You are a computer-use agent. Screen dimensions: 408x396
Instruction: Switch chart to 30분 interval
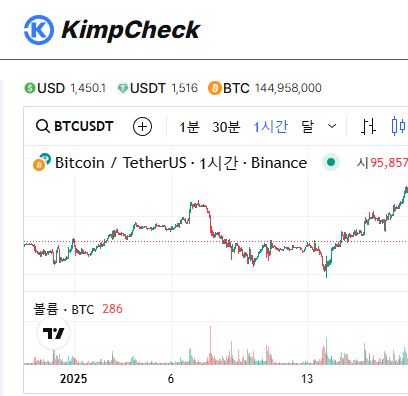coord(226,127)
